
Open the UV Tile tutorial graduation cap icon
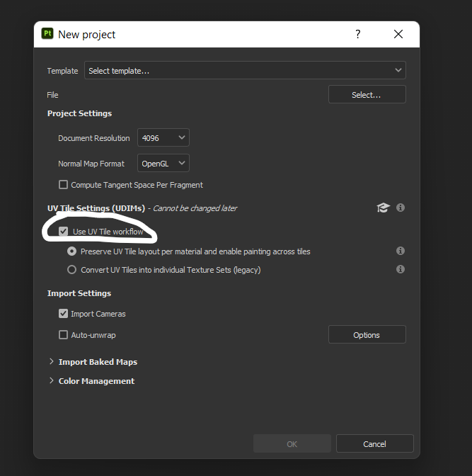[383, 208]
